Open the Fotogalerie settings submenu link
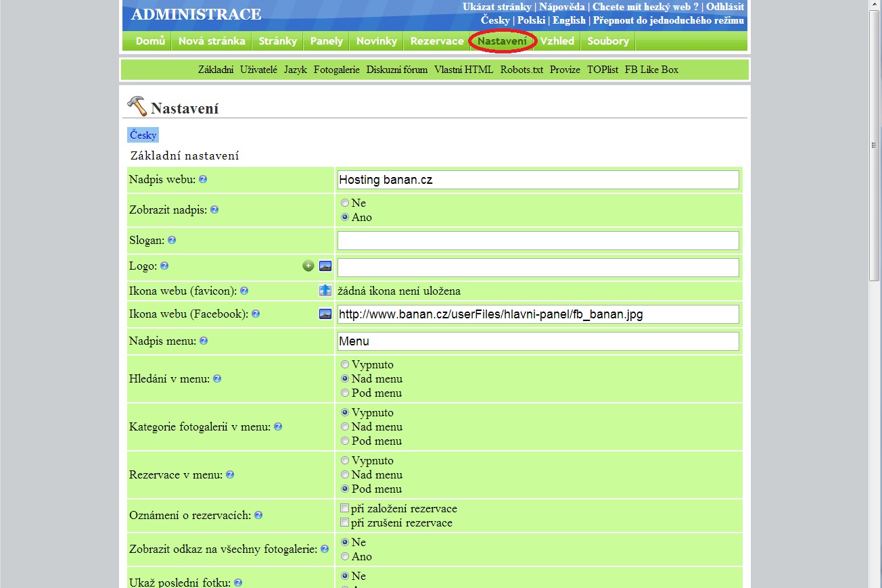The height and width of the screenshot is (588, 882). 336,70
